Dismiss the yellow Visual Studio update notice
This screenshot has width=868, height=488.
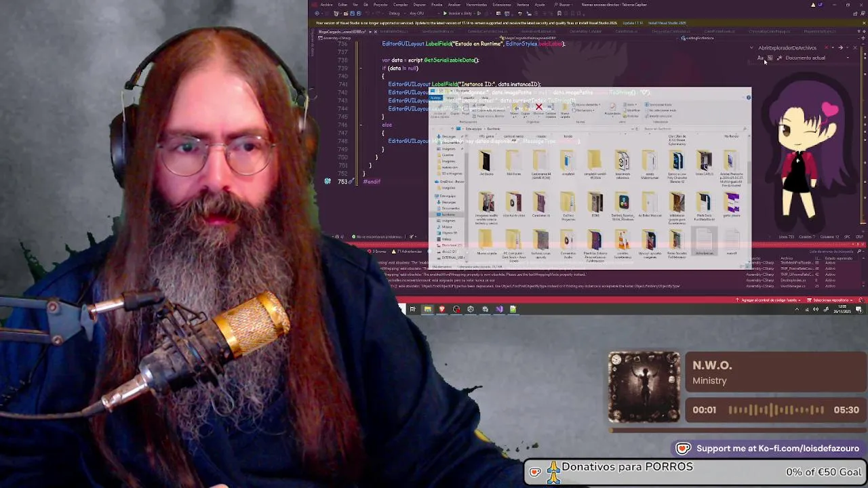coord(864,23)
